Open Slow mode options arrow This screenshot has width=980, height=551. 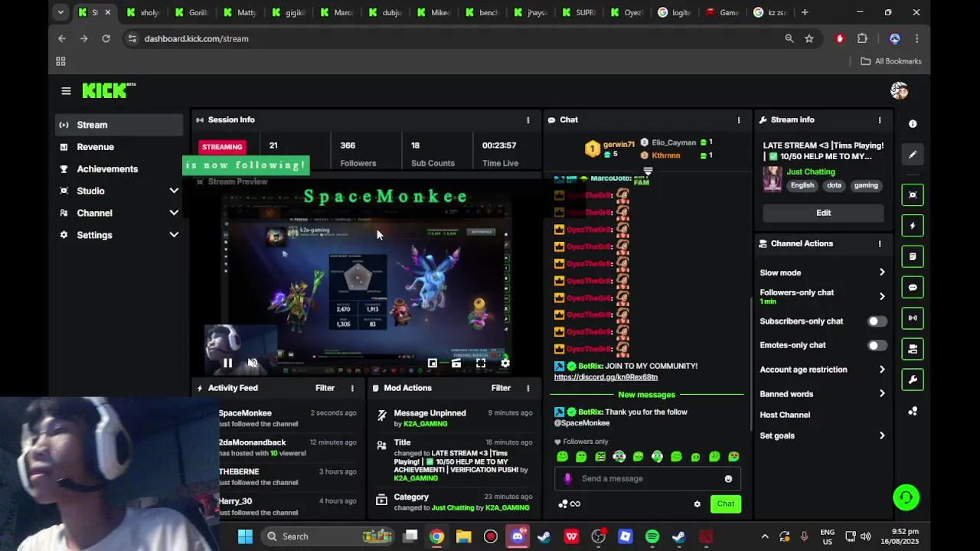882,272
